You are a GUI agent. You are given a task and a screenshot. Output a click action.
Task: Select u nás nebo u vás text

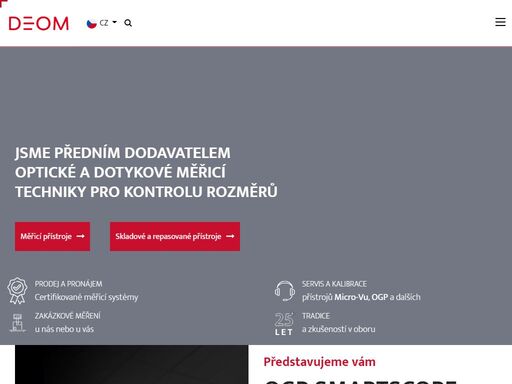tap(64, 329)
